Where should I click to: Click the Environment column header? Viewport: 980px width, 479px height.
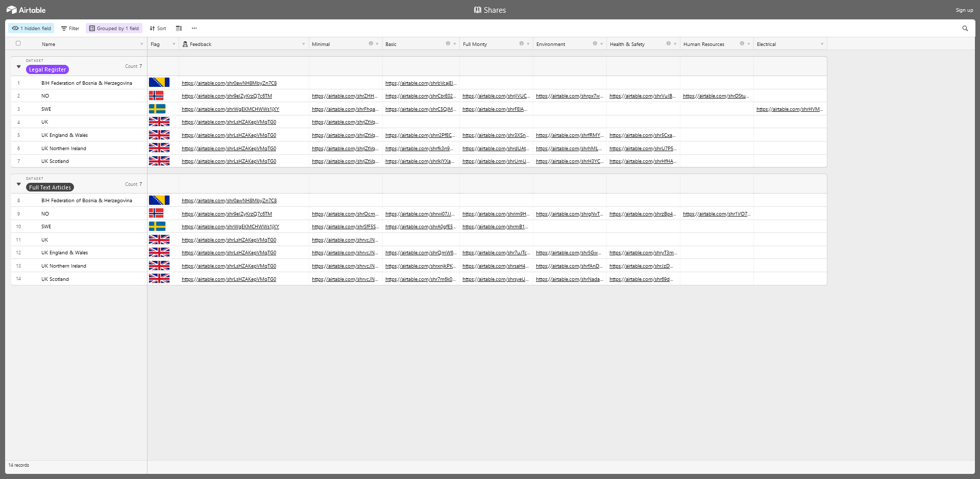click(570, 44)
